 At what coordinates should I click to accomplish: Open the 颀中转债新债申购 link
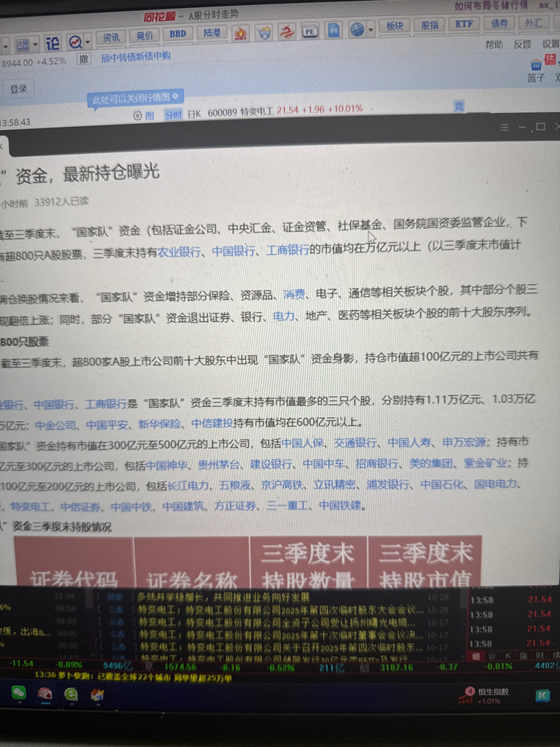point(136,57)
